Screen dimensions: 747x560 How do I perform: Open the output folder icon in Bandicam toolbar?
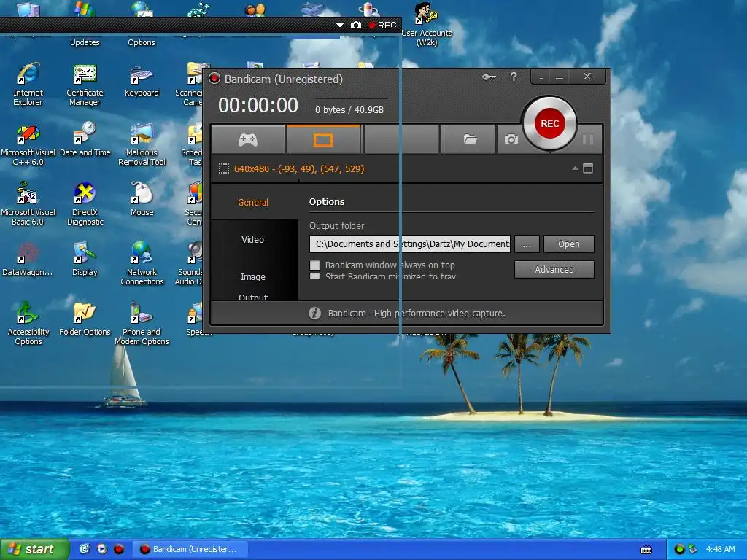(471, 139)
